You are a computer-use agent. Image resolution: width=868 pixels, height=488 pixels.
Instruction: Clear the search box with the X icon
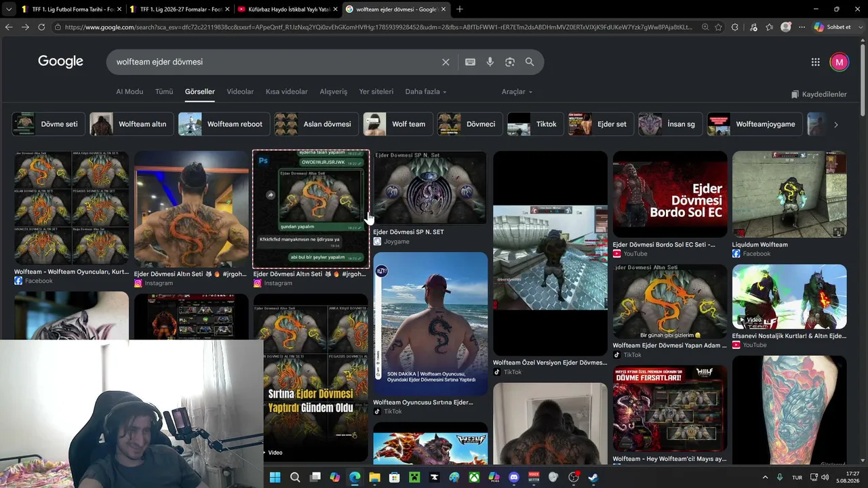click(446, 62)
